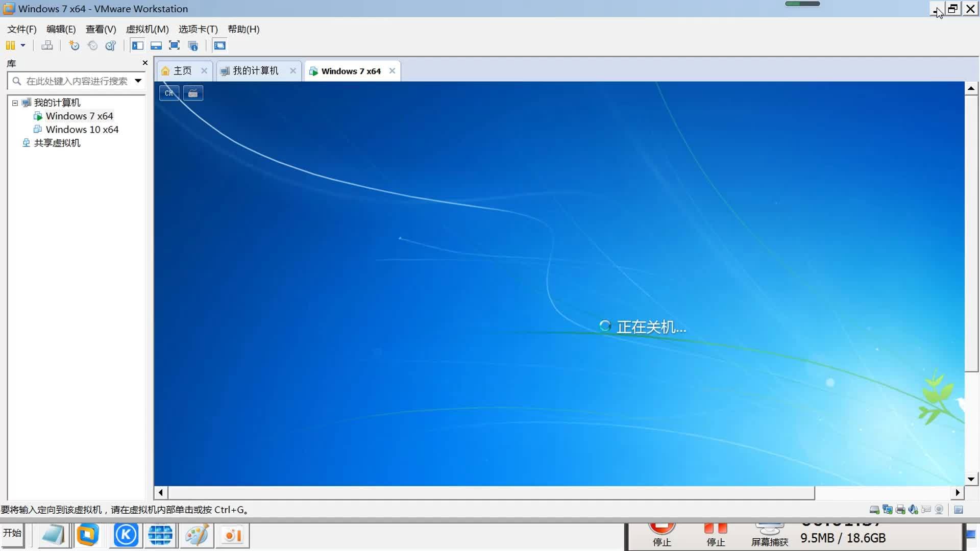Click the first 停止 stop recorder button

point(662,535)
